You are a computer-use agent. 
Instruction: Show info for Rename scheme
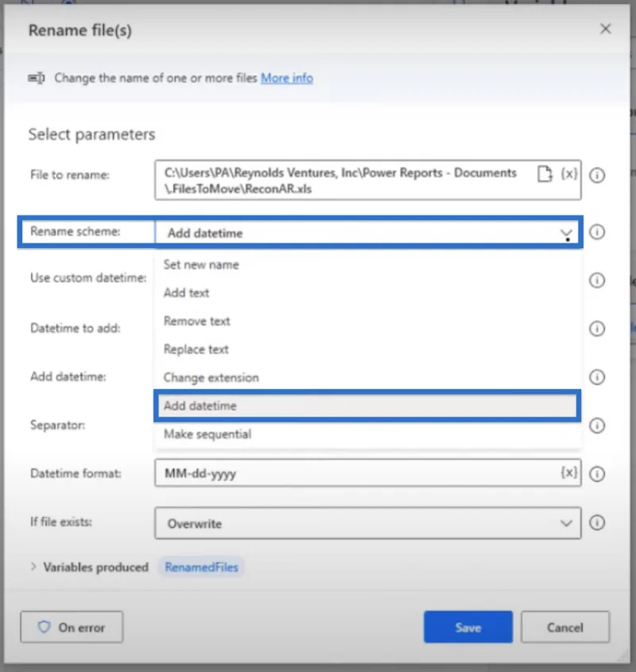click(597, 232)
